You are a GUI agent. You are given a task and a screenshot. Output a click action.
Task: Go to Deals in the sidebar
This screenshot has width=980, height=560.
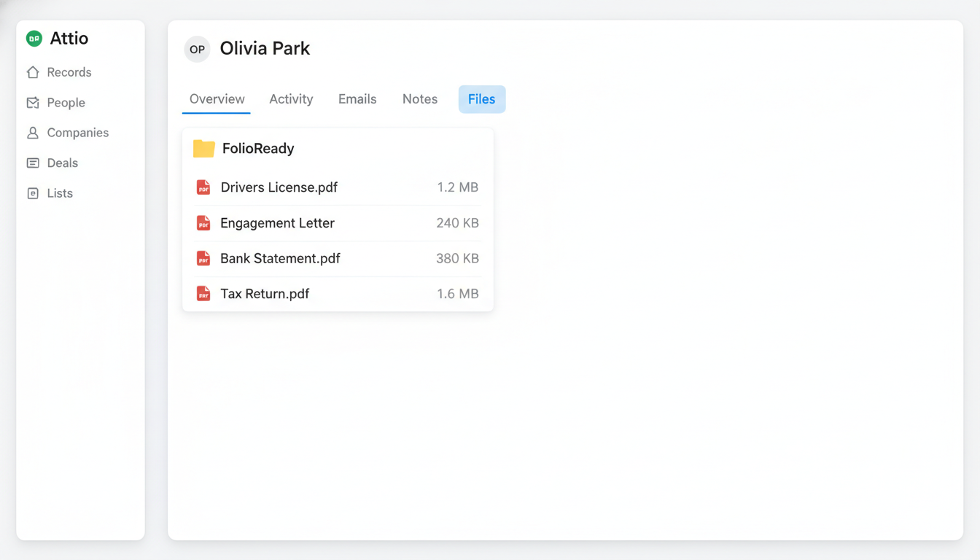(62, 163)
